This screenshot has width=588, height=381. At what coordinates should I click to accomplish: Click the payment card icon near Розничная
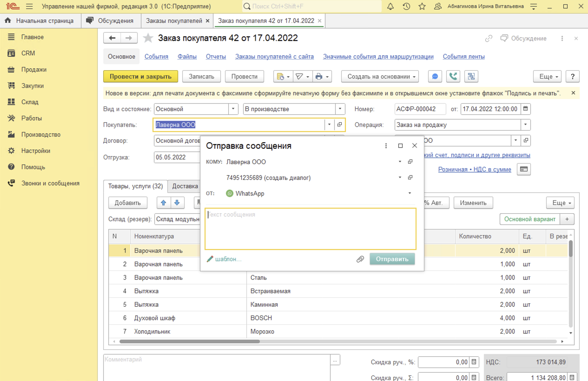point(524,170)
